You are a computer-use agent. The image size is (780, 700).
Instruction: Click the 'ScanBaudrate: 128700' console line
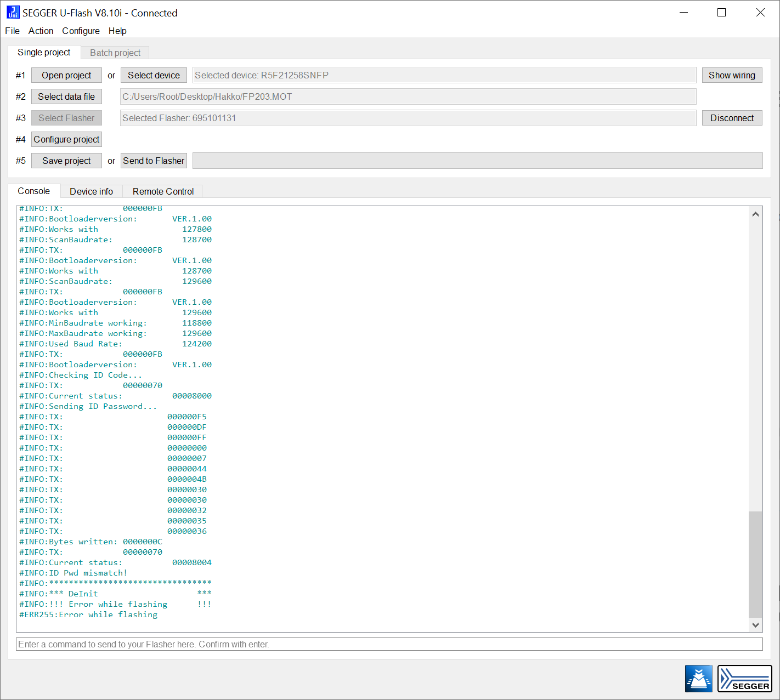pyautogui.click(x=115, y=240)
